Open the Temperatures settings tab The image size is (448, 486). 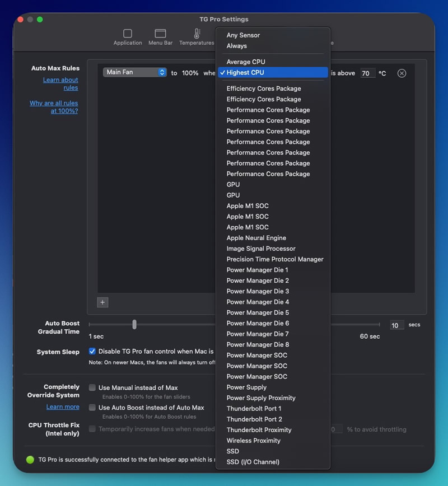[197, 37]
